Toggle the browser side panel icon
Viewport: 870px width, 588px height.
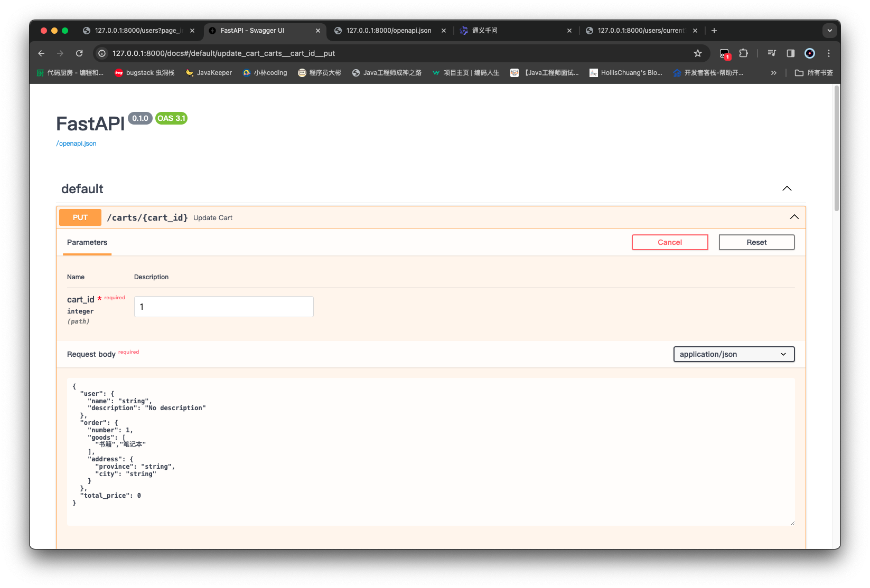[791, 53]
